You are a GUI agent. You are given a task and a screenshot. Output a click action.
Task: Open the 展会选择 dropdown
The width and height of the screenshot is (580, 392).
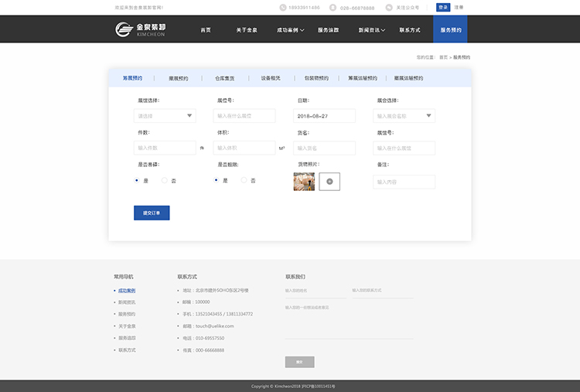click(x=404, y=116)
